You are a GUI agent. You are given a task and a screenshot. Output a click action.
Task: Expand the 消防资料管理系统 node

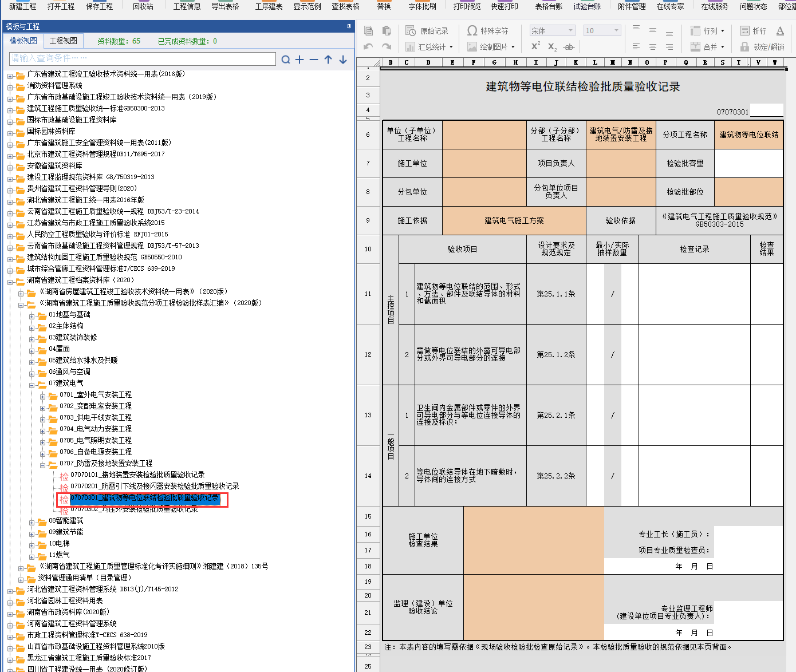pyautogui.click(x=10, y=87)
